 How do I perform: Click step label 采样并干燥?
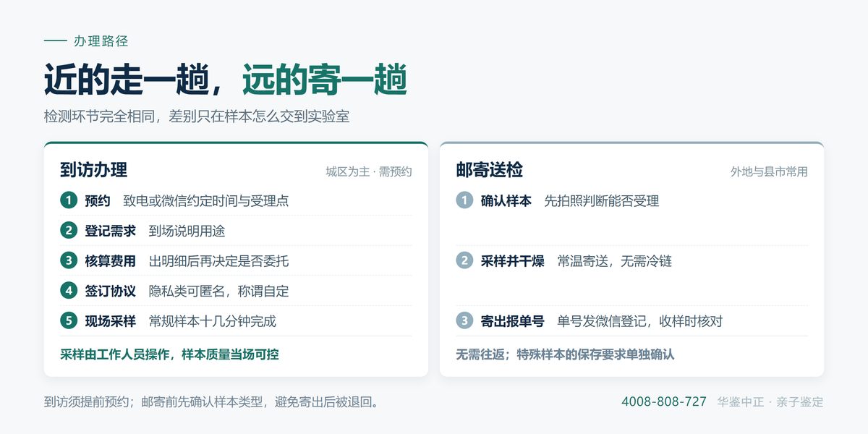coord(512,261)
